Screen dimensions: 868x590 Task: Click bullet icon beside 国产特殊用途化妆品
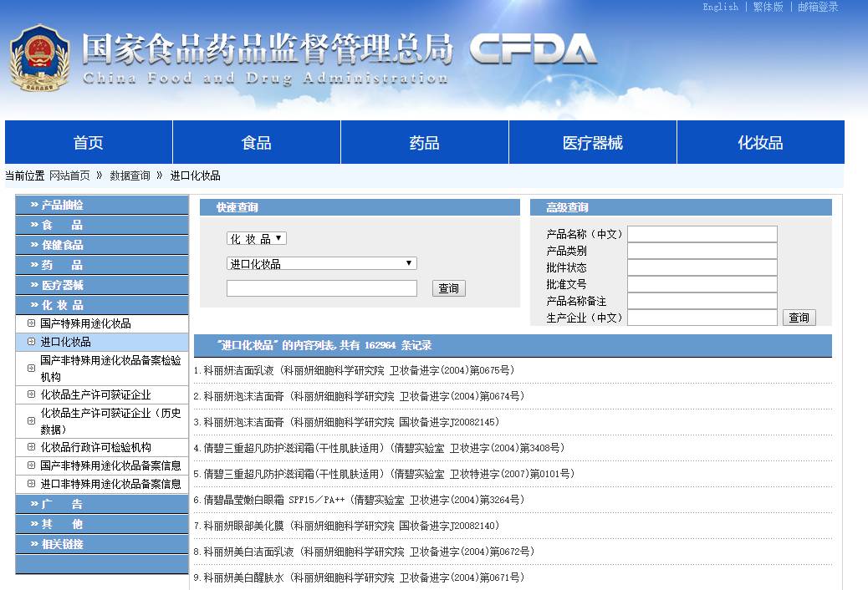tap(32, 323)
